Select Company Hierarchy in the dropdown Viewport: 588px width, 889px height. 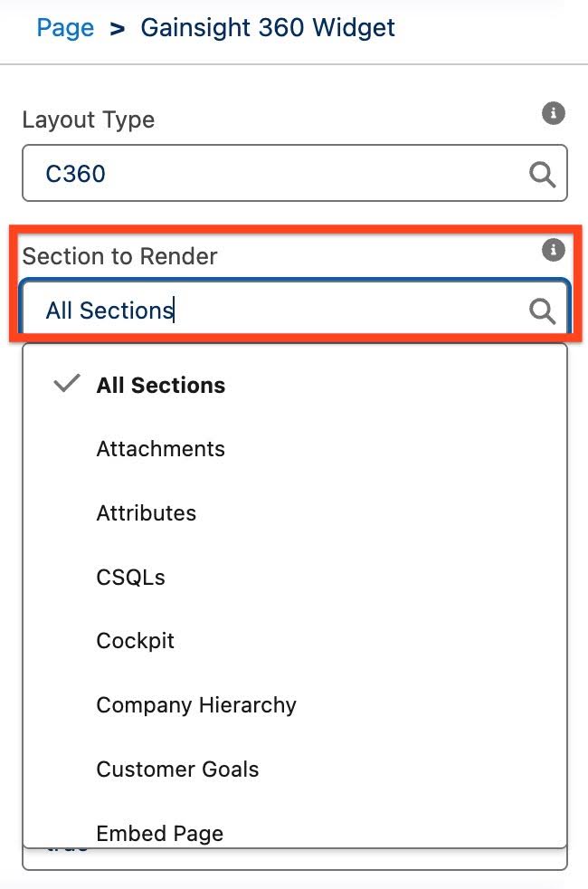(196, 705)
